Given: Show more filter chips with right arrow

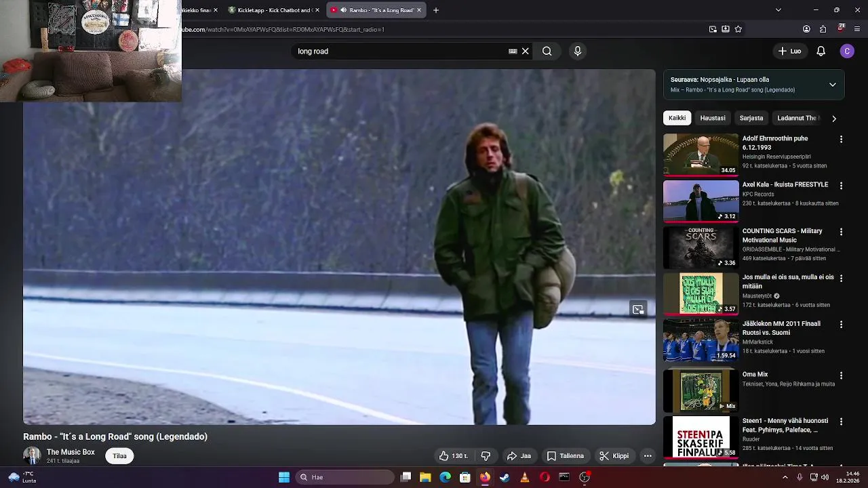Looking at the screenshot, I should click(833, 118).
